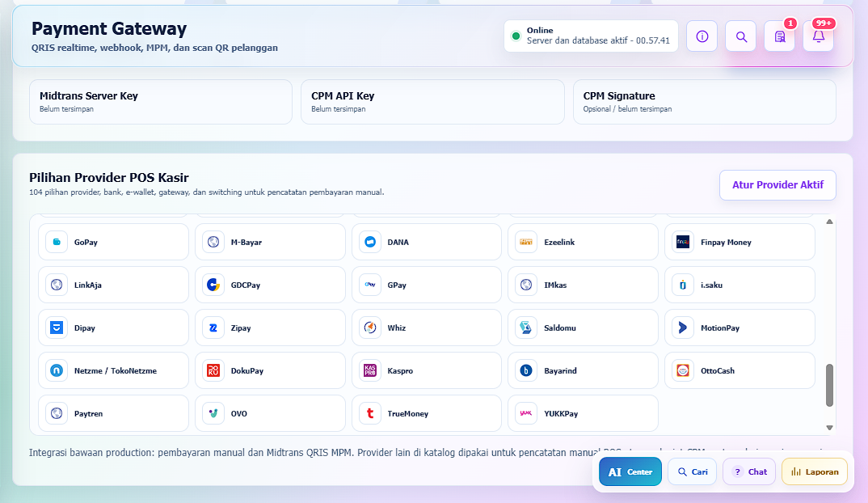This screenshot has height=503, width=868.
Task: Open the notification bell with 99+ badge
Action: coord(818,36)
